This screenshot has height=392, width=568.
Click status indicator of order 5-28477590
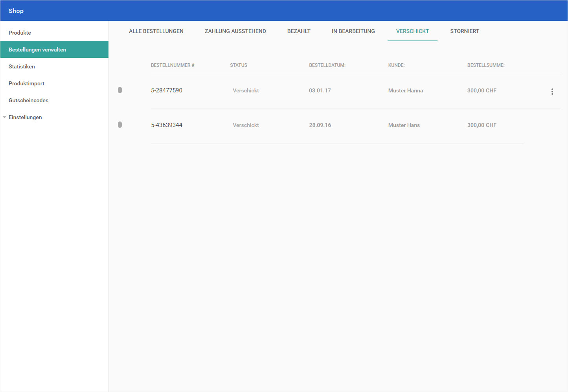pos(120,90)
